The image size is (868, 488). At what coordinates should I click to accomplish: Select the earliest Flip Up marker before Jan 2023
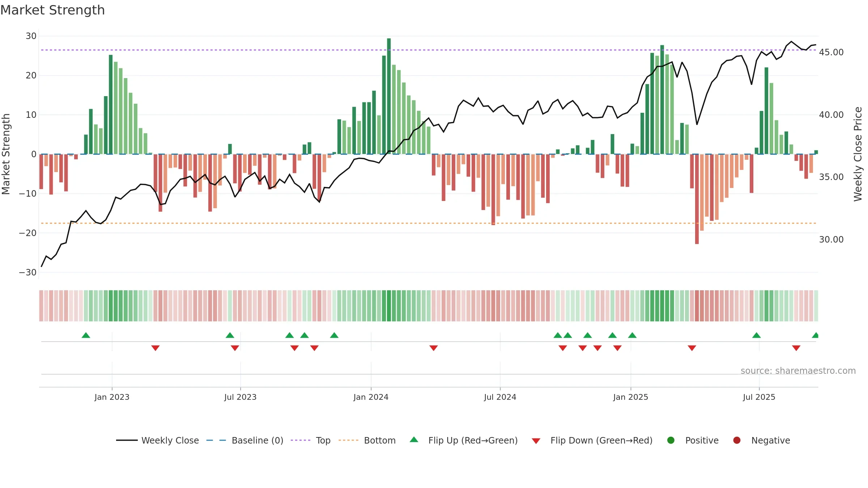pos(86,335)
